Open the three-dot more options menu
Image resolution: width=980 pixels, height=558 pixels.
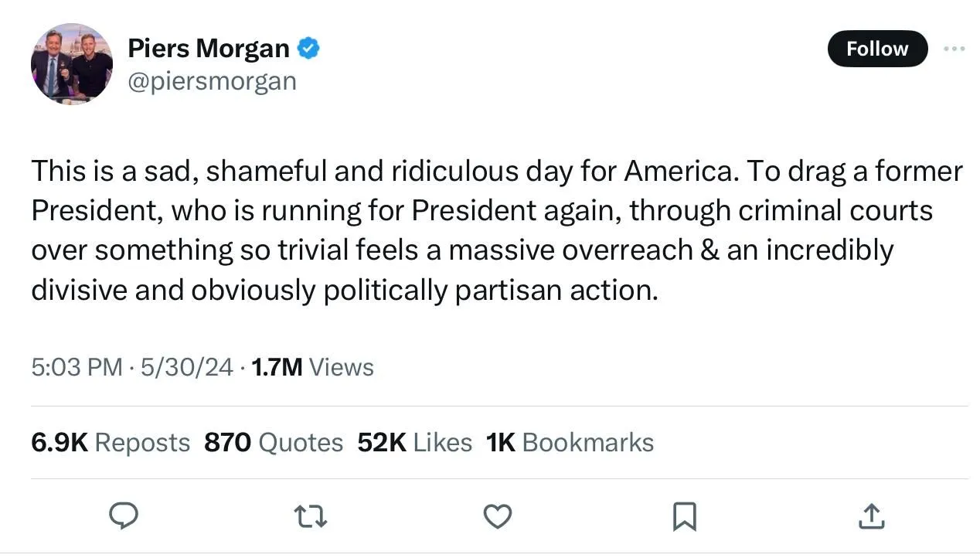954,49
